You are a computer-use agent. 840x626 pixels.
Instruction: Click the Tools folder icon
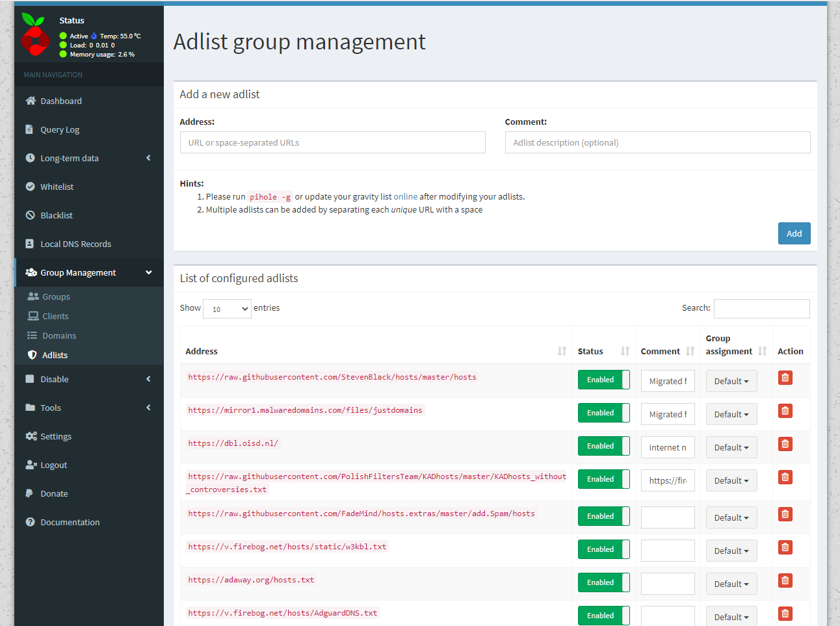30,408
